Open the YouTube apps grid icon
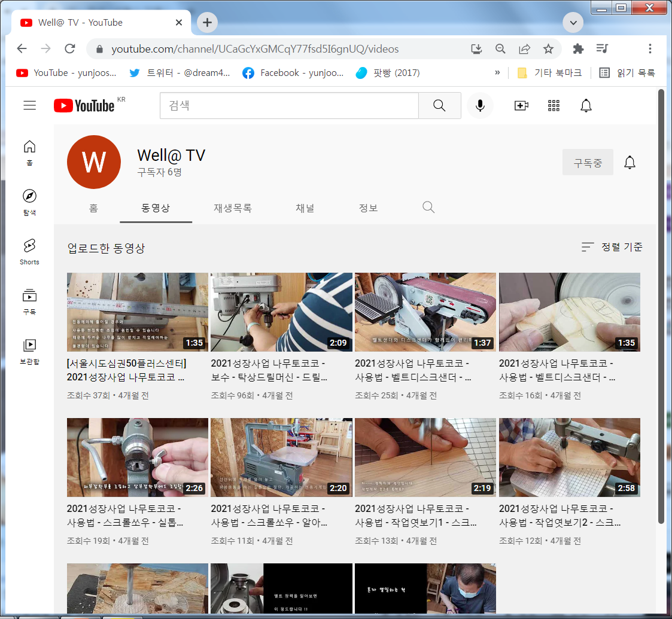672x619 pixels. click(x=554, y=105)
